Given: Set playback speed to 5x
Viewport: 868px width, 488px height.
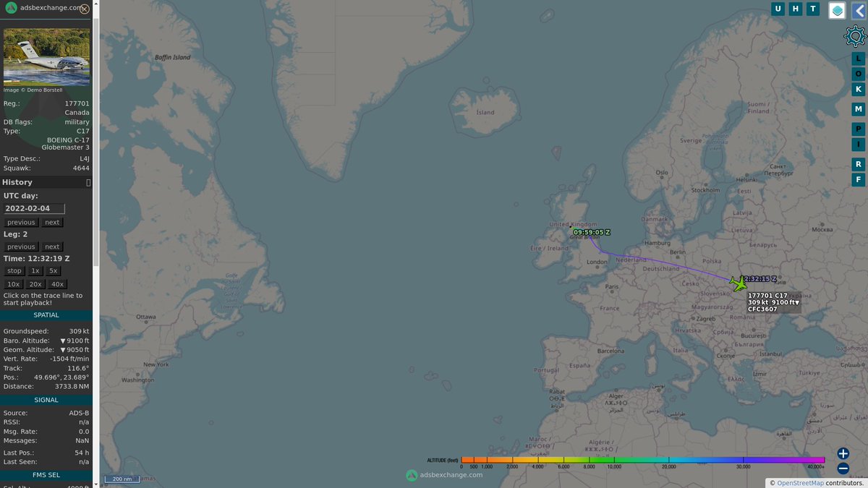Looking at the screenshot, I should [54, 270].
